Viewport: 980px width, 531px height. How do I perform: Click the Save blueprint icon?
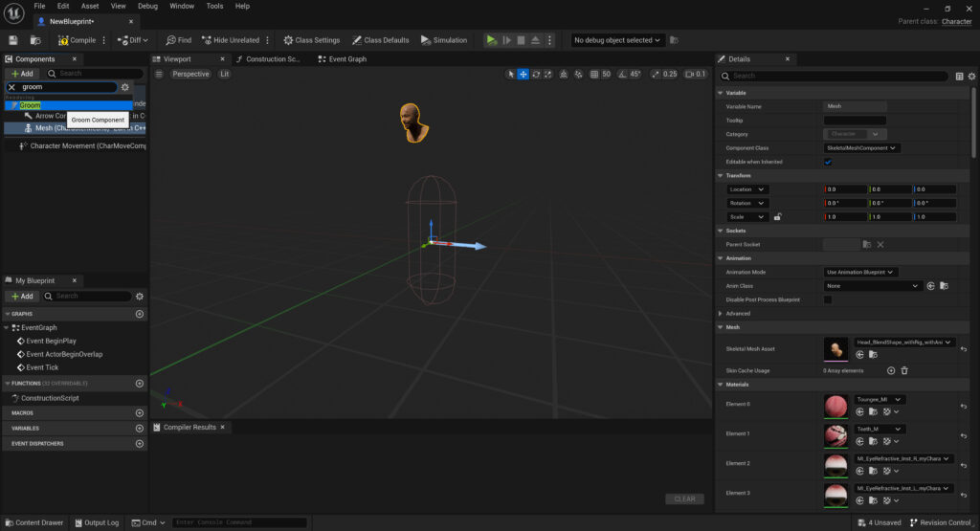click(x=13, y=40)
